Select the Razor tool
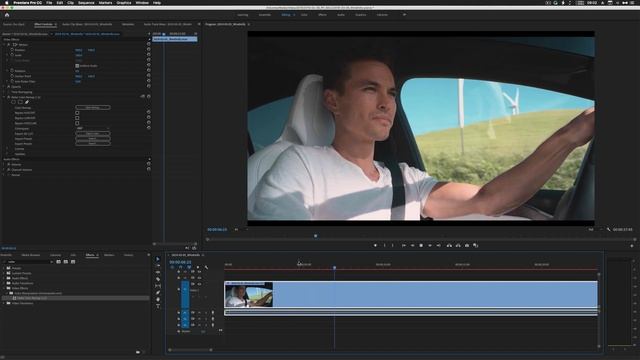Image resolution: width=640 pixels, height=360 pixels. [158, 279]
